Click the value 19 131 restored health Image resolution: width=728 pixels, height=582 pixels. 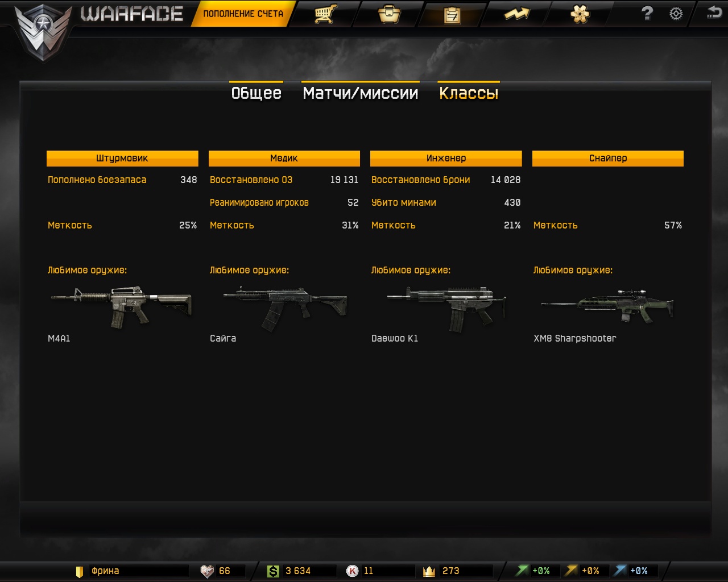344,180
